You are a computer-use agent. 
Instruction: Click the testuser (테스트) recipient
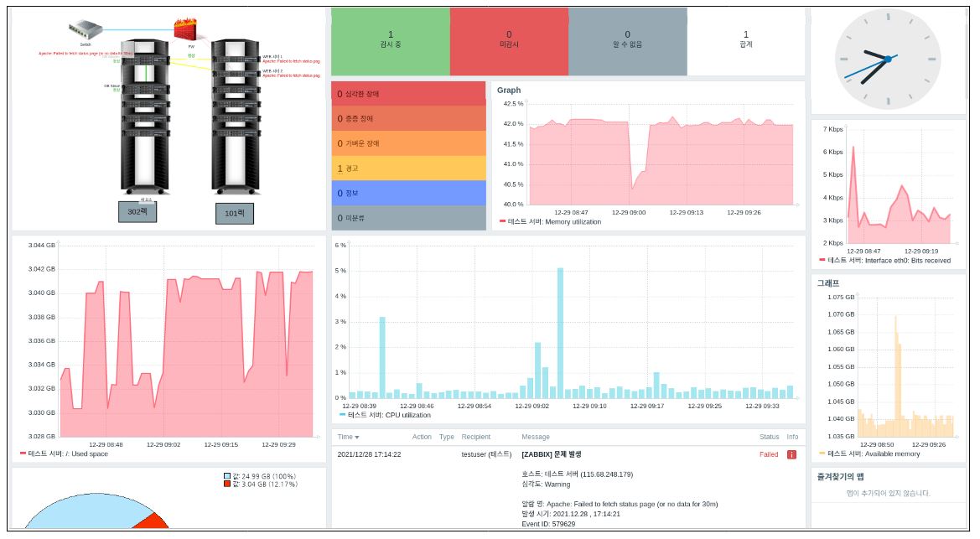coord(486,454)
